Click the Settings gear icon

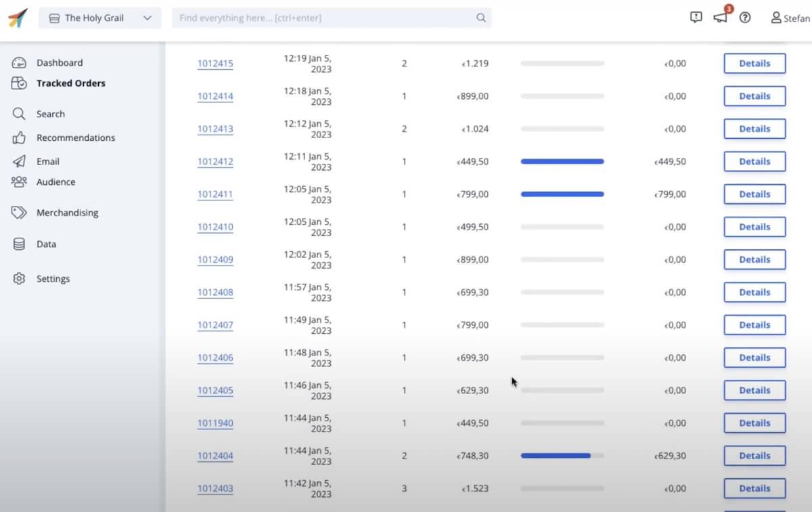coord(19,278)
